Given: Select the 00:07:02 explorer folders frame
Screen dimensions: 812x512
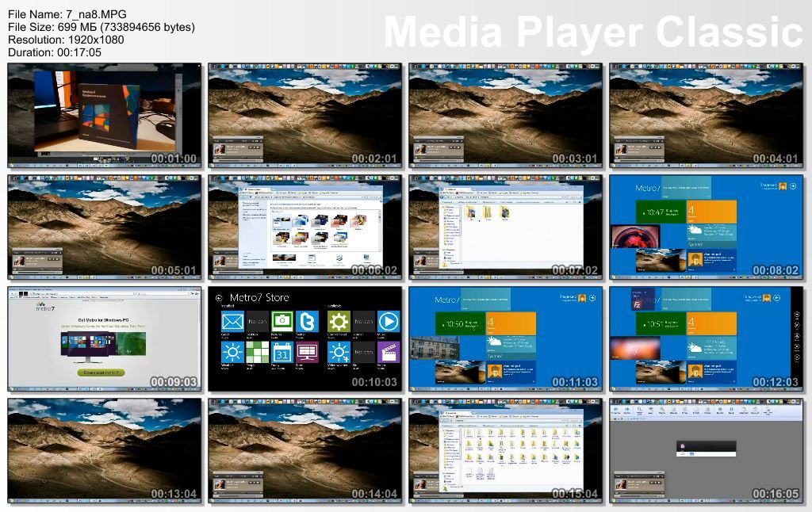Looking at the screenshot, I should point(505,227).
